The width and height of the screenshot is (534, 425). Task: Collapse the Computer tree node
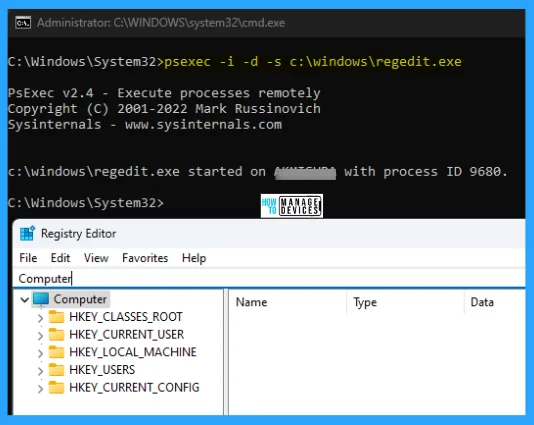click(x=24, y=300)
